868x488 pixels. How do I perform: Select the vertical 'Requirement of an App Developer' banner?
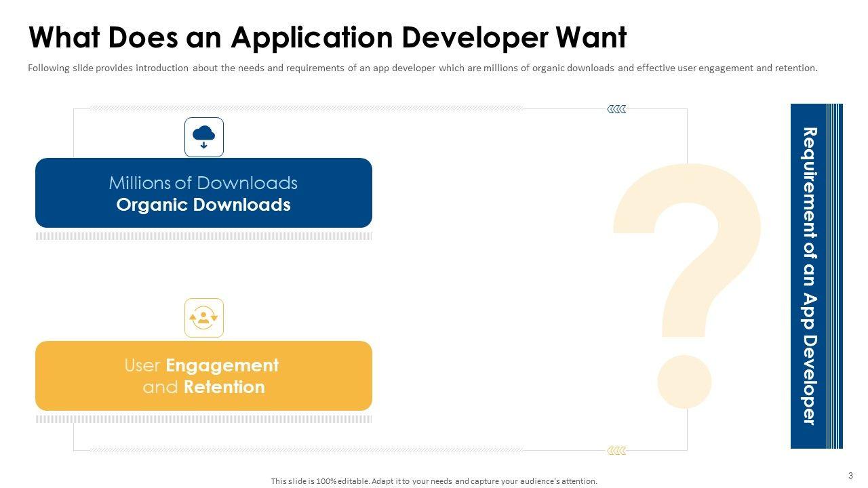(x=808, y=276)
